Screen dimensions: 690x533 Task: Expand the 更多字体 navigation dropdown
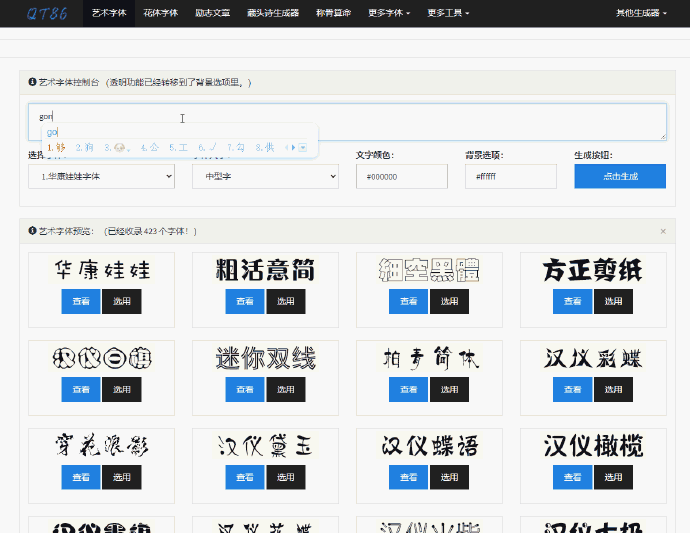tap(390, 14)
